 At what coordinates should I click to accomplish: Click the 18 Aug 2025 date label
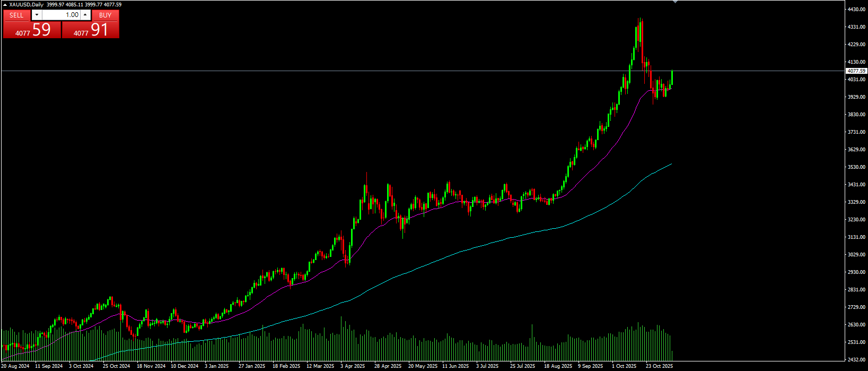(x=558, y=366)
